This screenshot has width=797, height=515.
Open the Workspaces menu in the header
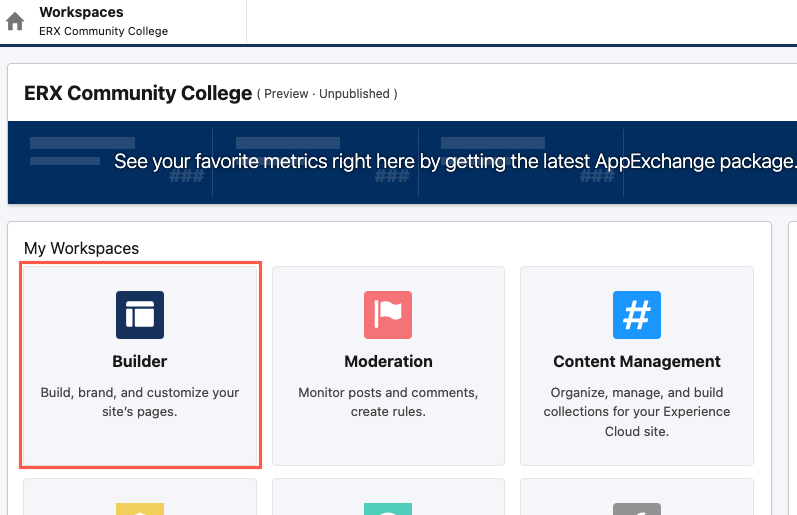[x=81, y=13]
